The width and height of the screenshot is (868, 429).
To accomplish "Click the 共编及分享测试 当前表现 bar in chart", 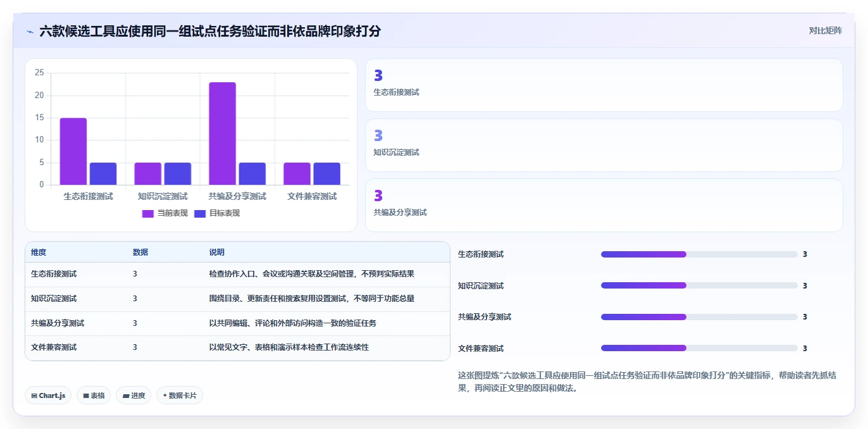I will (x=222, y=134).
